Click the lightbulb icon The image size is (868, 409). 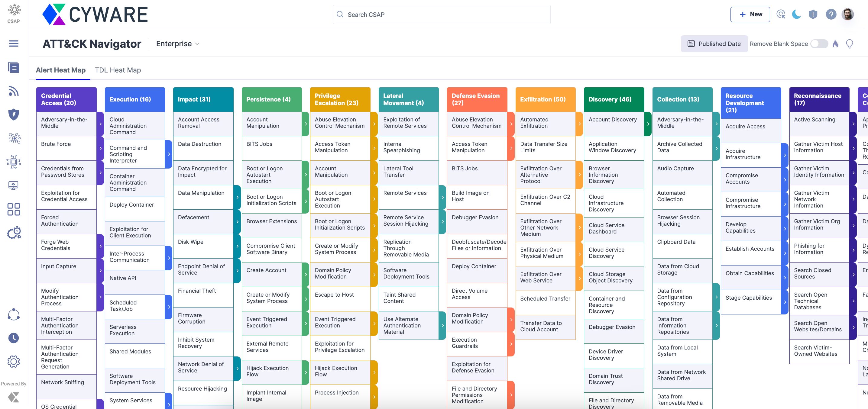[x=849, y=44]
